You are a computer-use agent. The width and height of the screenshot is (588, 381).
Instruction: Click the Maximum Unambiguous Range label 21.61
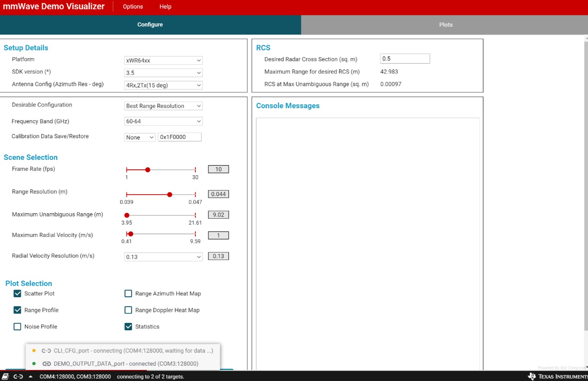coord(195,223)
